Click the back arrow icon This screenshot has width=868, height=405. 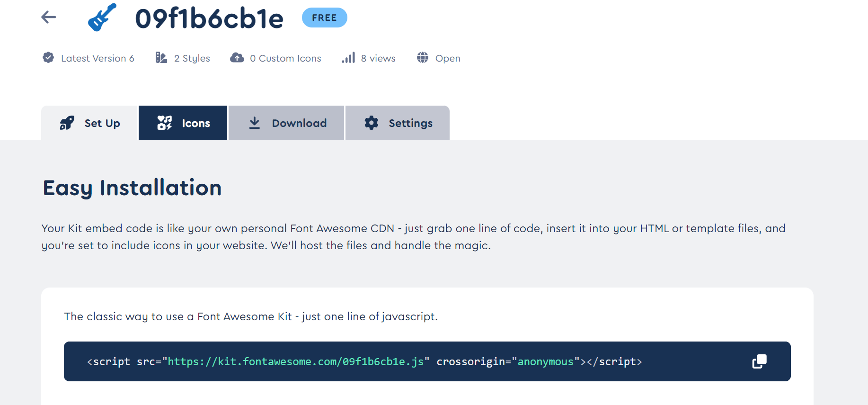pos(49,18)
